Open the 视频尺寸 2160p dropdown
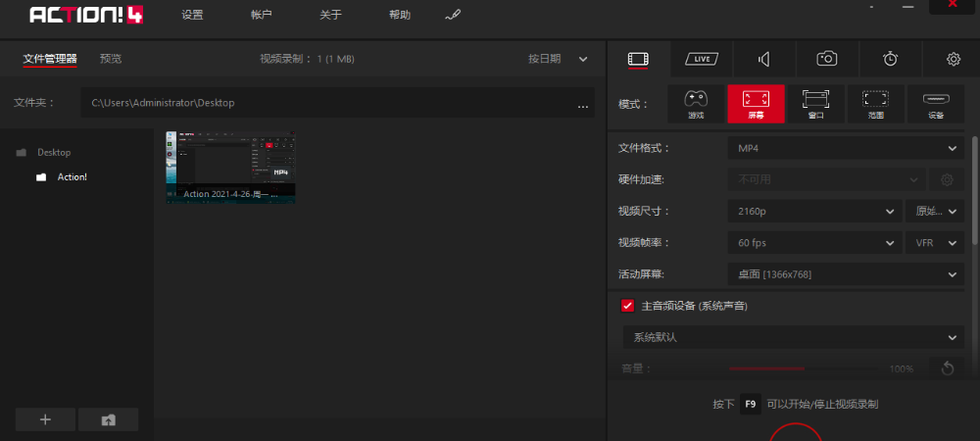980x441 pixels. click(814, 211)
